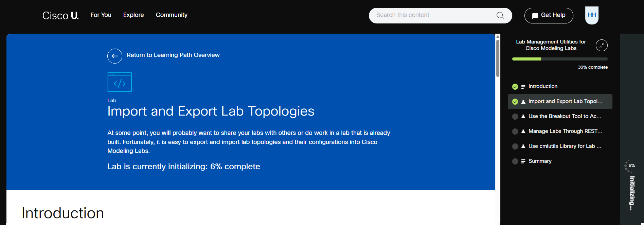Click the Manage Labs Through REST status circle
644x225 pixels.
[x=515, y=132]
